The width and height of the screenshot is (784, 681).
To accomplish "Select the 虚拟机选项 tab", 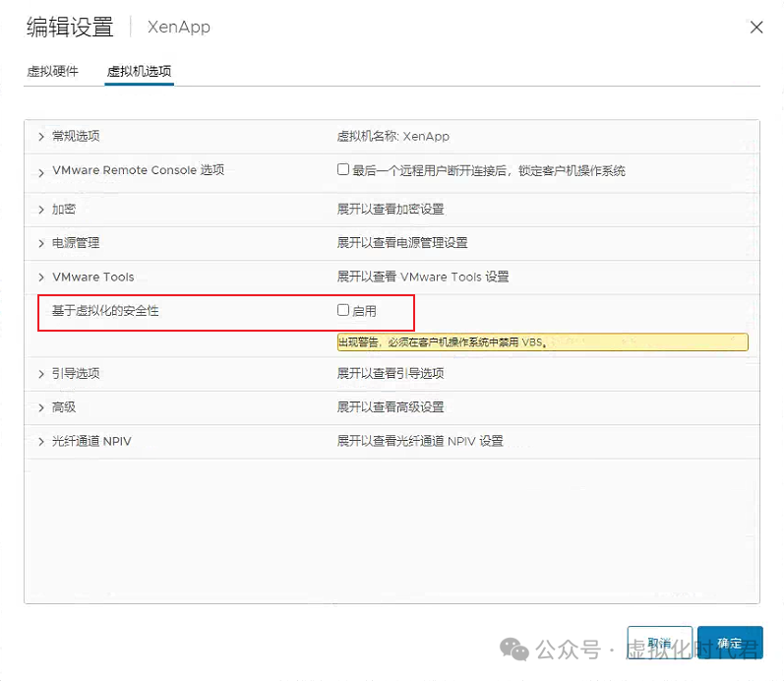I will (x=139, y=72).
